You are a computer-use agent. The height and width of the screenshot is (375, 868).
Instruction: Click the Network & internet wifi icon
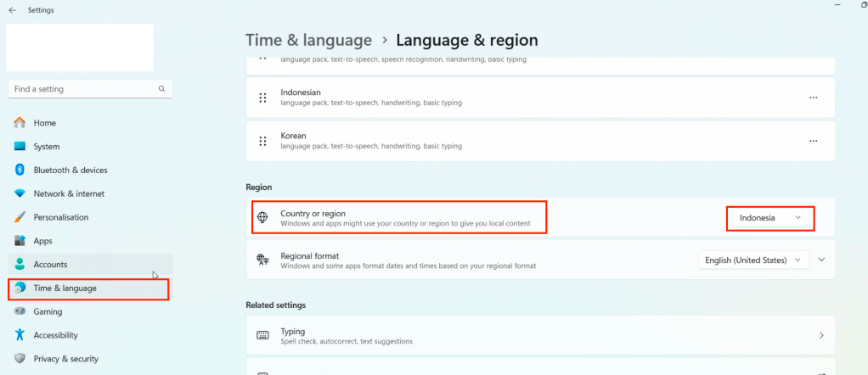point(20,193)
